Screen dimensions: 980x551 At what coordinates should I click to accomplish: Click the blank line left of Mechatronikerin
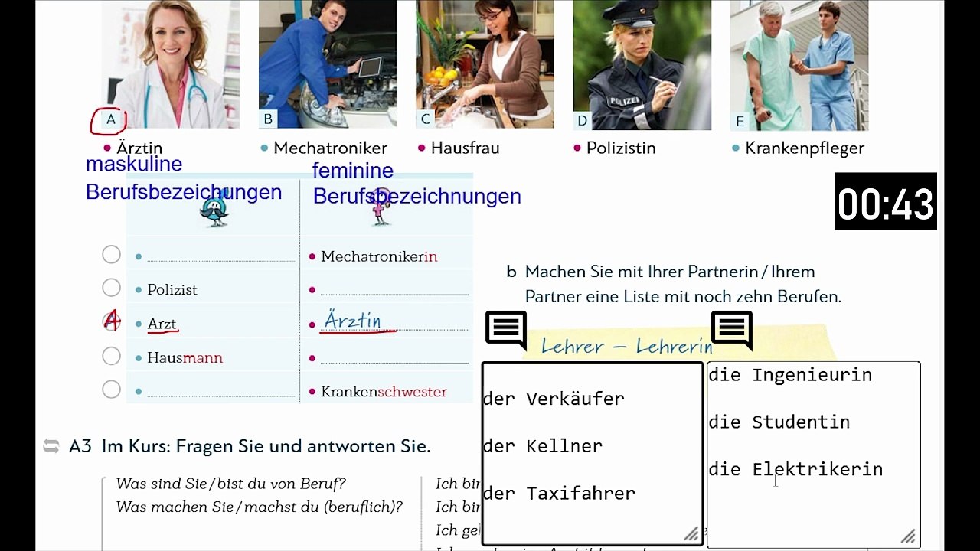click(220, 258)
